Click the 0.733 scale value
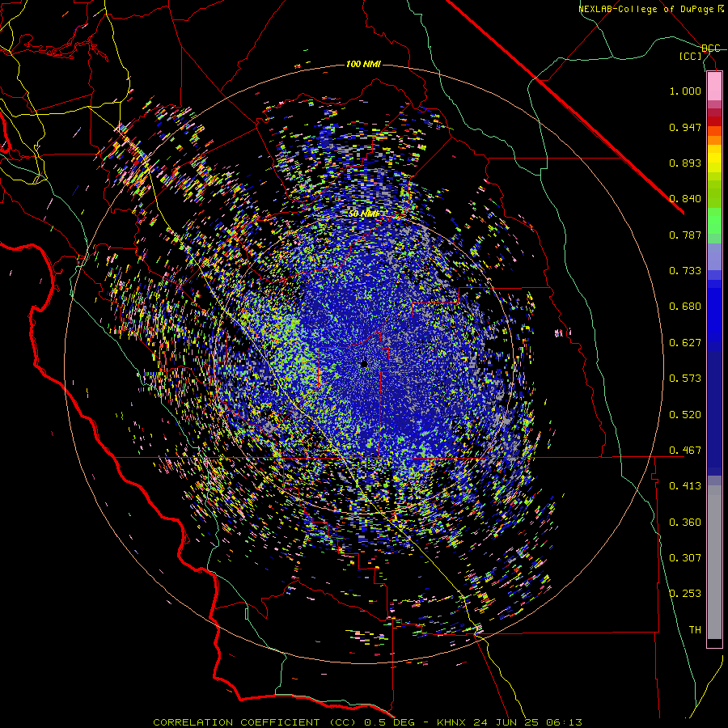Viewport: 728px width, 728px height. click(x=685, y=271)
